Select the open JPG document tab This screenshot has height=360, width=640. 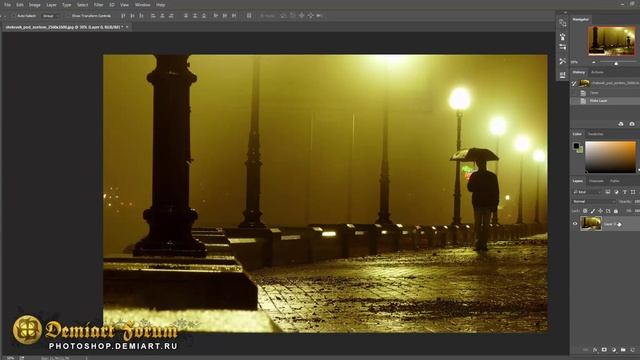[63, 27]
